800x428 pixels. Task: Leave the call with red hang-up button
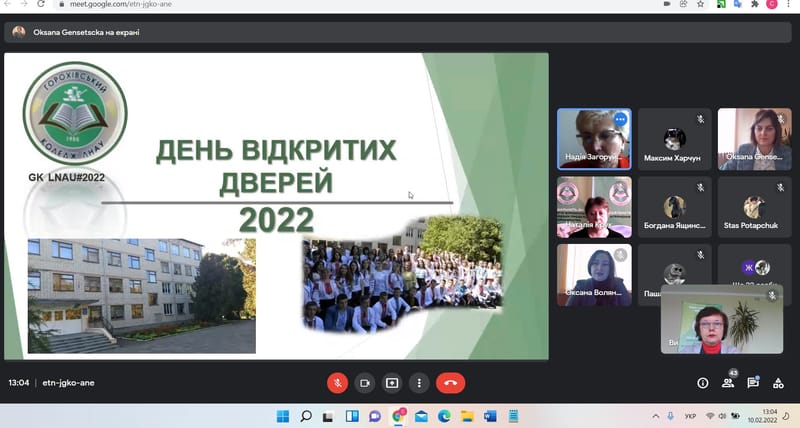(451, 383)
